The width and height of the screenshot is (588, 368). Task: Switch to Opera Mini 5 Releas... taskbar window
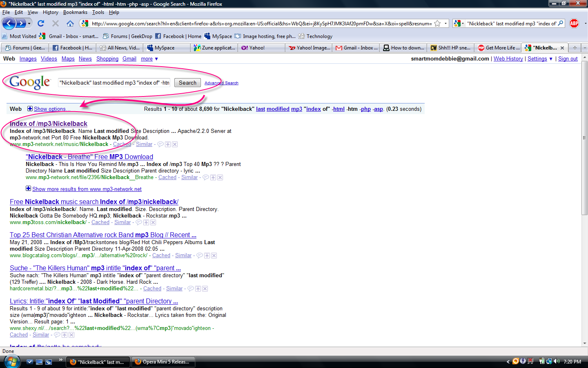tap(163, 362)
